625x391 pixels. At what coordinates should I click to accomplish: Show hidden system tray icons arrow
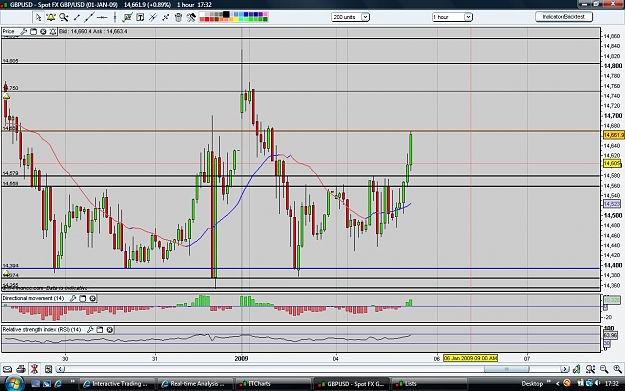pos(557,383)
